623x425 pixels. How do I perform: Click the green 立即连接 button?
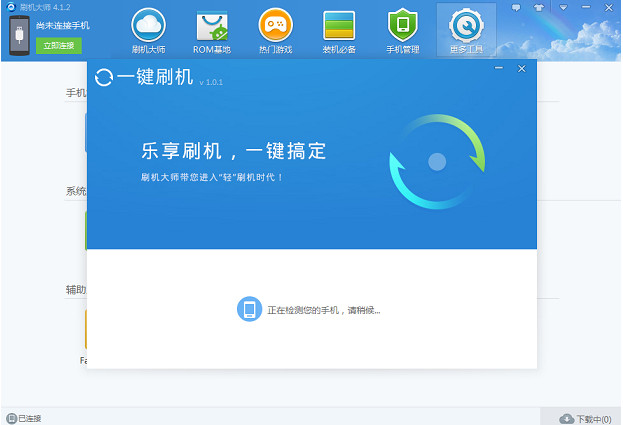(x=59, y=46)
